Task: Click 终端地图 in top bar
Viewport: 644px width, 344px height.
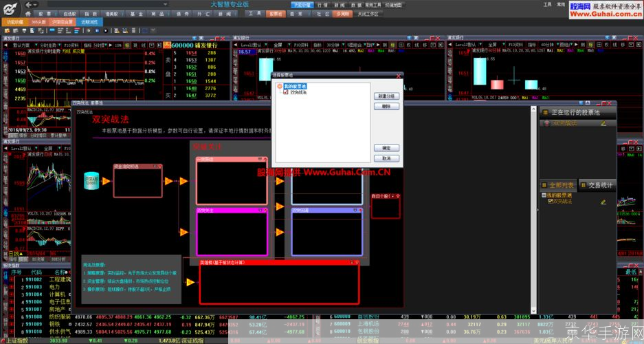Action: 393,5
